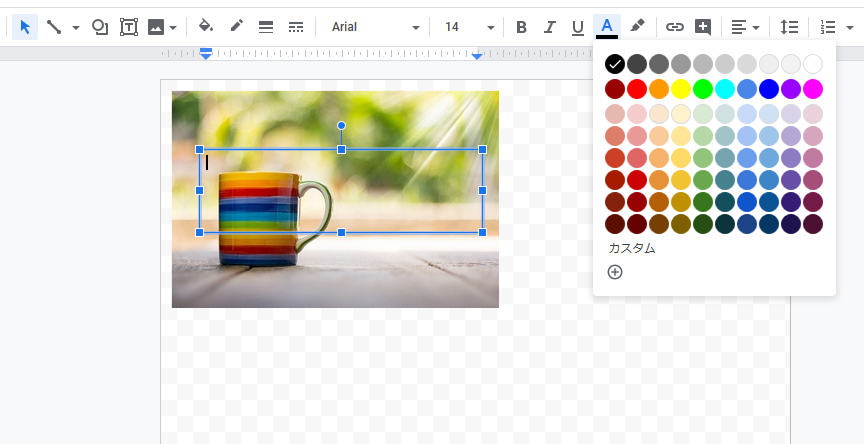864x444 pixels.
Task: Click the bottom-right text box resize handle
Action: pos(483,232)
